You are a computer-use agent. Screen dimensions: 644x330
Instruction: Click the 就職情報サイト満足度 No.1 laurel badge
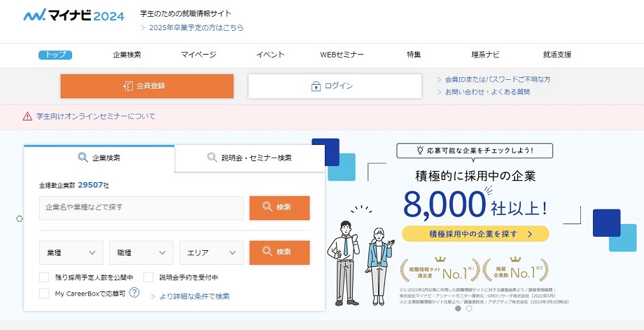(440, 270)
